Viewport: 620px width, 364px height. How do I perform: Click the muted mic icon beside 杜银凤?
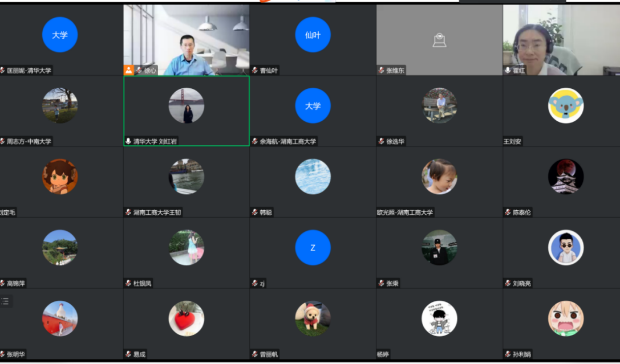pos(128,283)
